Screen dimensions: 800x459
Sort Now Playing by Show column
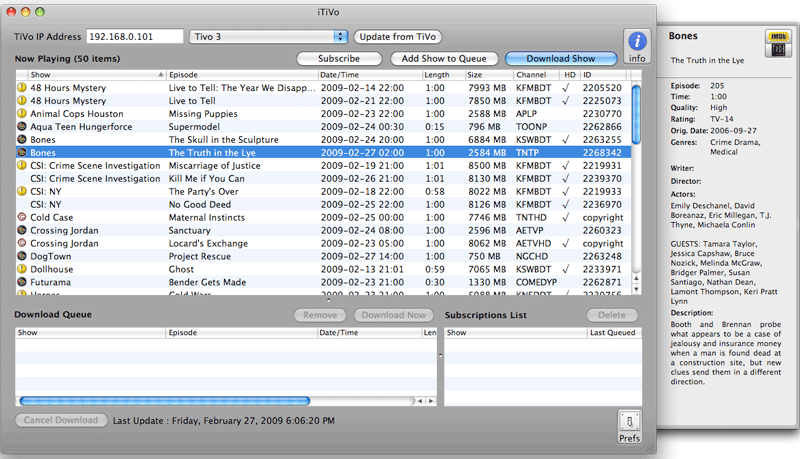pyautogui.click(x=96, y=75)
